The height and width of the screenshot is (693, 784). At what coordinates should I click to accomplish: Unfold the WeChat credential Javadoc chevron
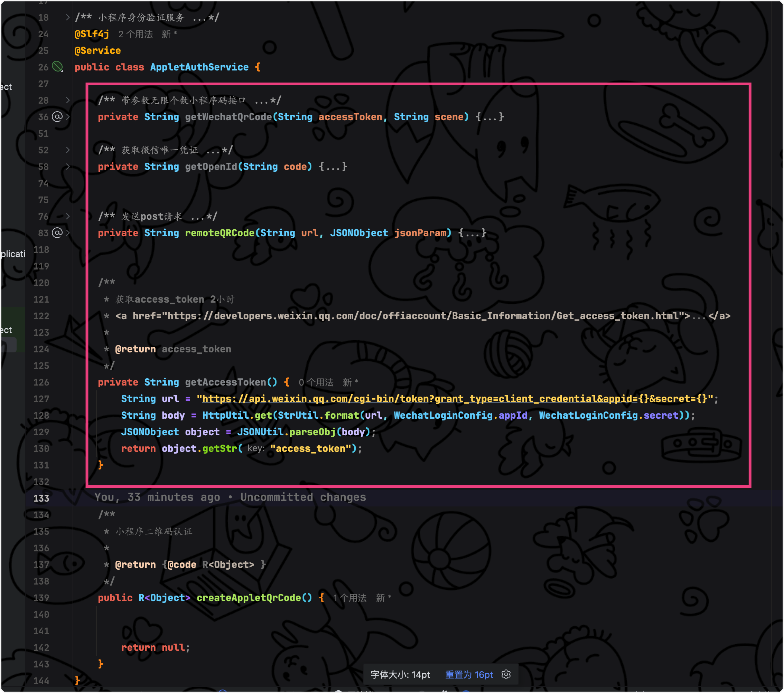68,150
